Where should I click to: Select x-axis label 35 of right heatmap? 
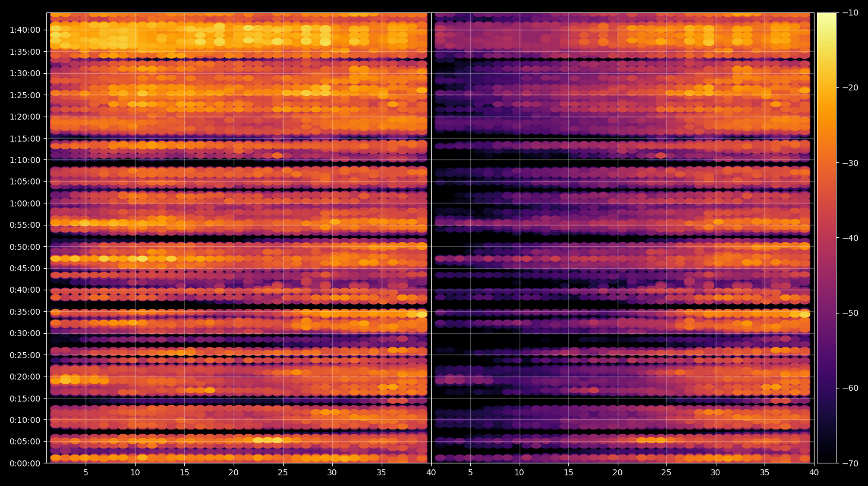pos(765,473)
